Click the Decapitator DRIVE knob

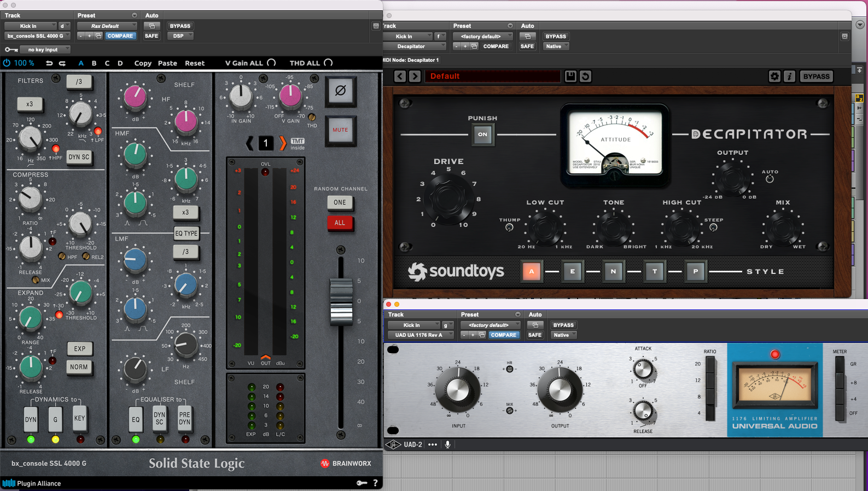coord(448,198)
